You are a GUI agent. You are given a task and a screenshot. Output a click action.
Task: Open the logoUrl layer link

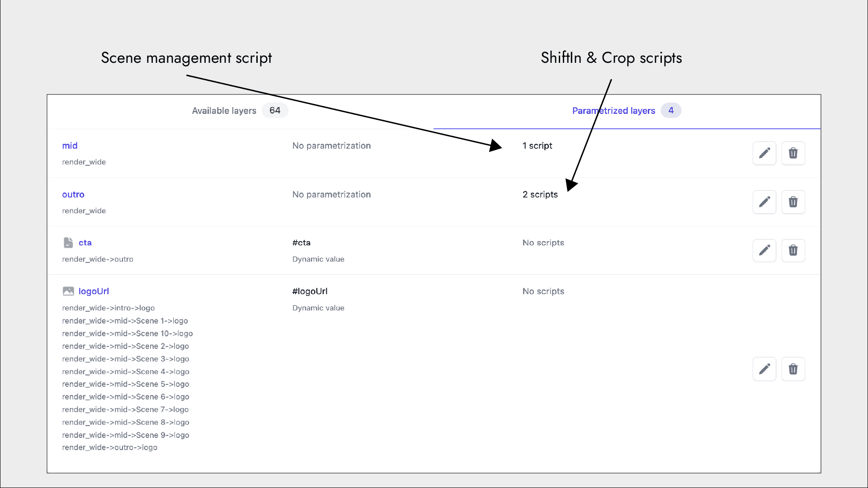94,291
